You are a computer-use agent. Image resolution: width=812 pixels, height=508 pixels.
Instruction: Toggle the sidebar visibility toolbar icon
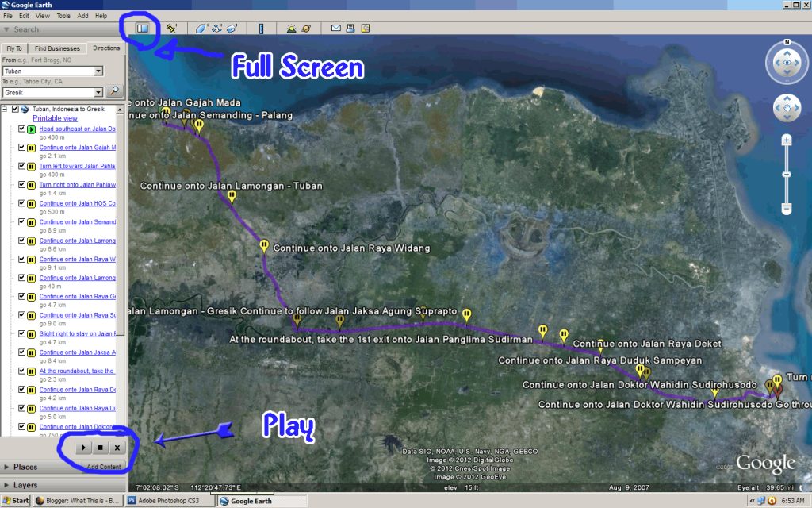pos(143,29)
